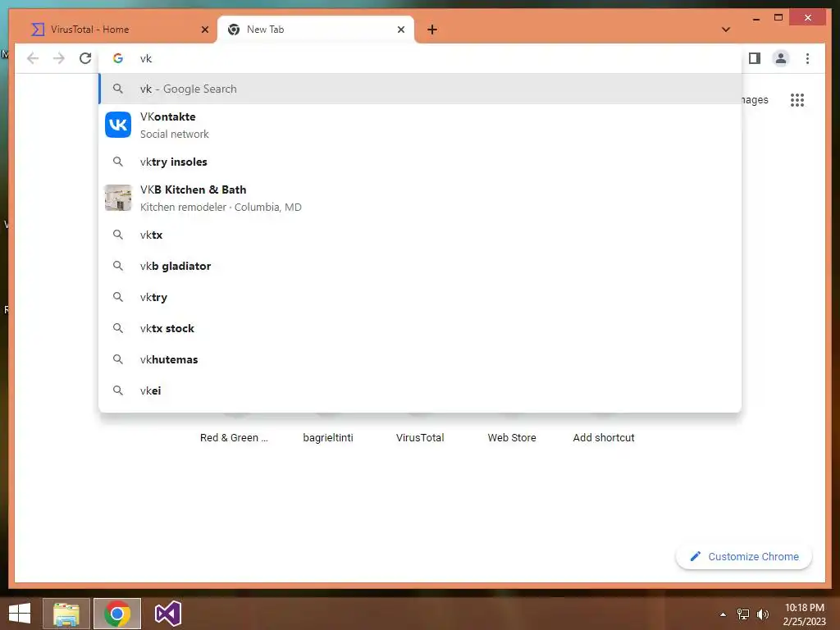This screenshot has width=840, height=630.
Task: Select the New Tab tab
Action: point(316,30)
